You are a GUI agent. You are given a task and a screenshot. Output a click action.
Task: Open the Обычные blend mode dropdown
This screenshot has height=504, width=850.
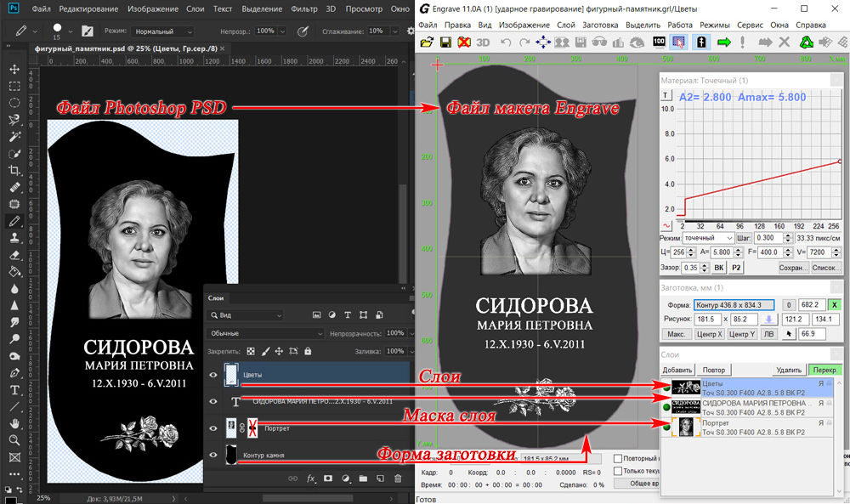(x=265, y=333)
